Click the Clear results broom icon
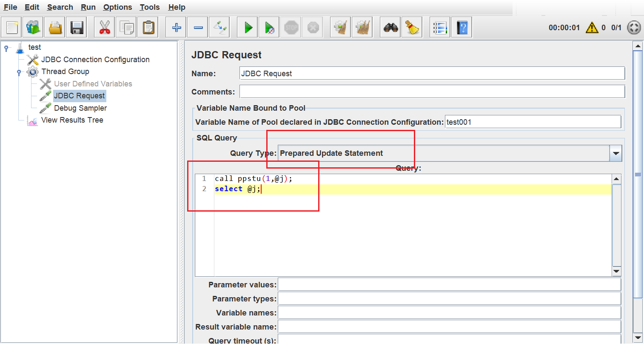Viewport: 644px width, 344px height. [x=341, y=28]
